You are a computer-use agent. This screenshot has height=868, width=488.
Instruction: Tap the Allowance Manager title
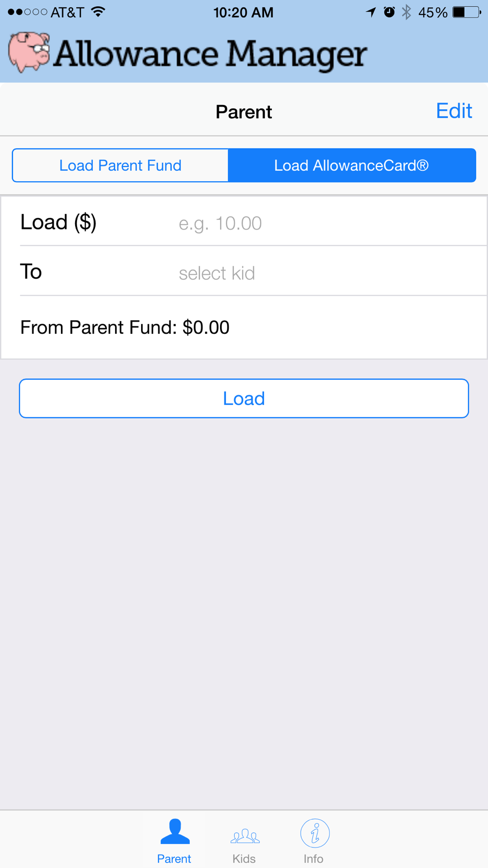pos(210,54)
